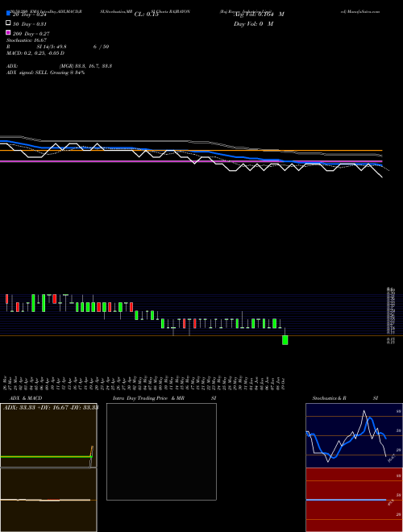
Task: Click the empty Intra Day Trading Price chart box
Action: click(x=161, y=451)
